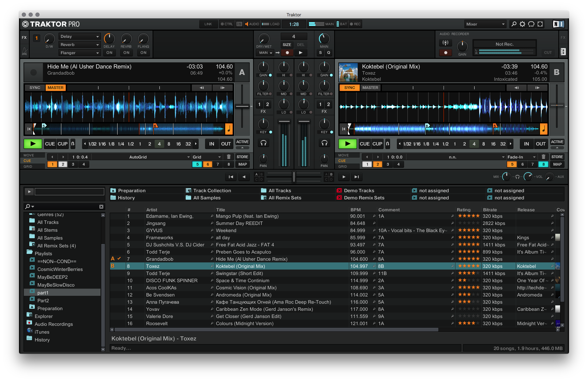This screenshot has height=381, width=588.
Task: Toggle Deck B MASTER button
Action: tap(370, 88)
